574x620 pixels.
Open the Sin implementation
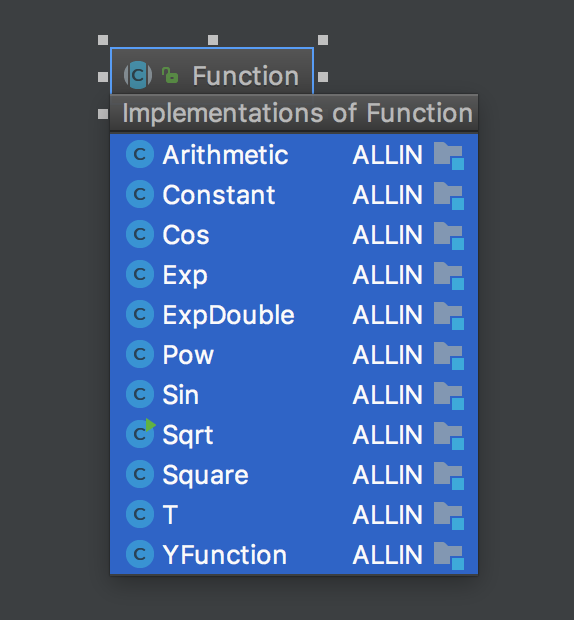[294, 394]
